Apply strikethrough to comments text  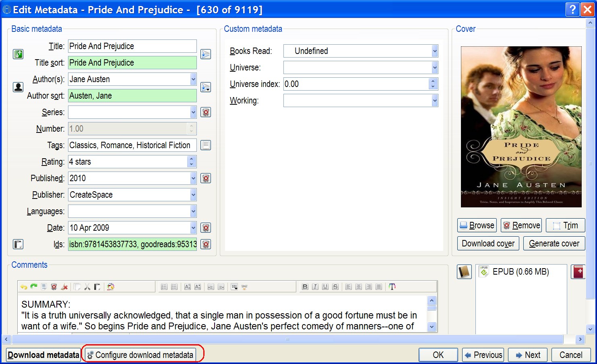tap(335, 287)
